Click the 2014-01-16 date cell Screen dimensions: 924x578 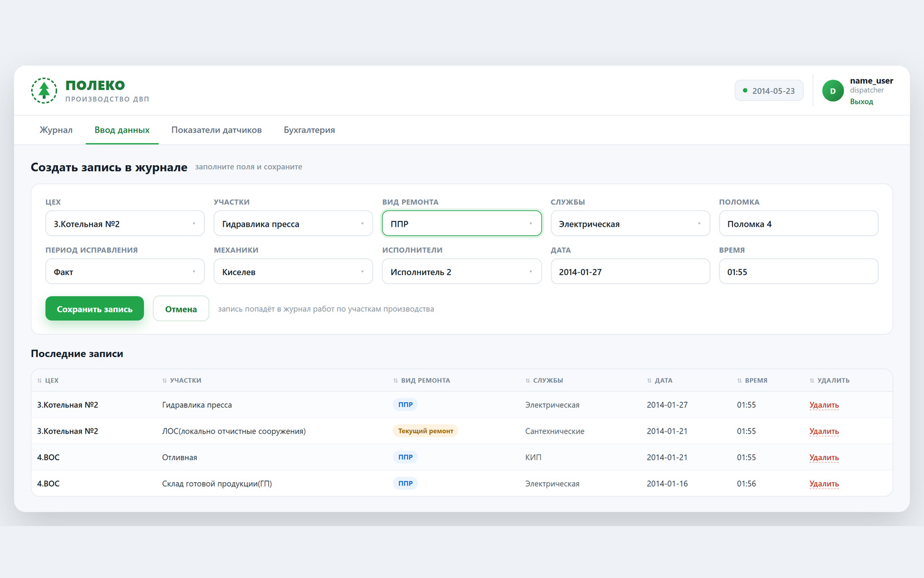point(667,484)
